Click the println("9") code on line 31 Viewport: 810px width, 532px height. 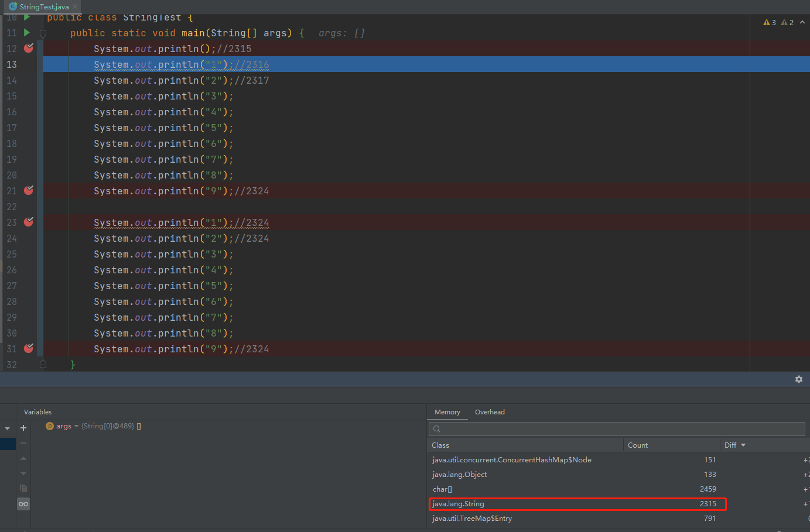point(164,349)
